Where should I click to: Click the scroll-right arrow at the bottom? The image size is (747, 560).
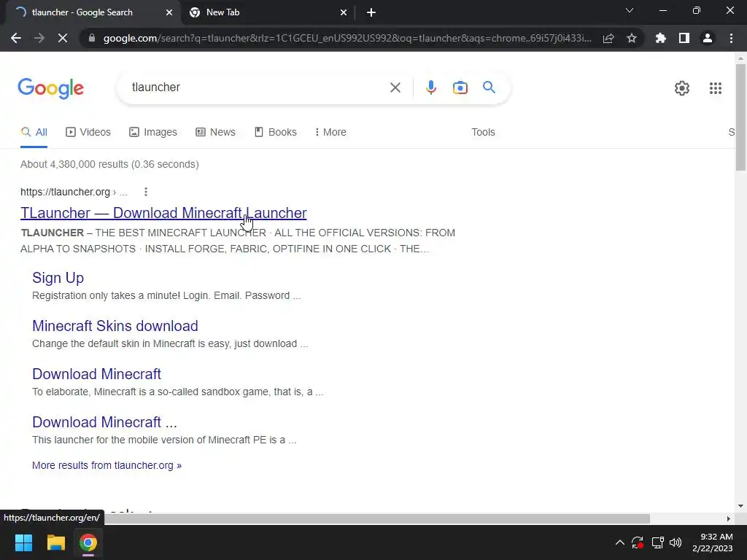point(729,518)
